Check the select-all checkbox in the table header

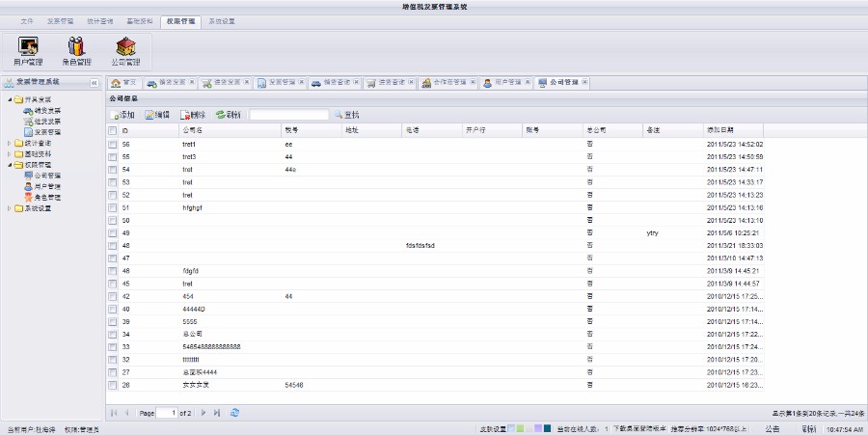pyautogui.click(x=113, y=130)
